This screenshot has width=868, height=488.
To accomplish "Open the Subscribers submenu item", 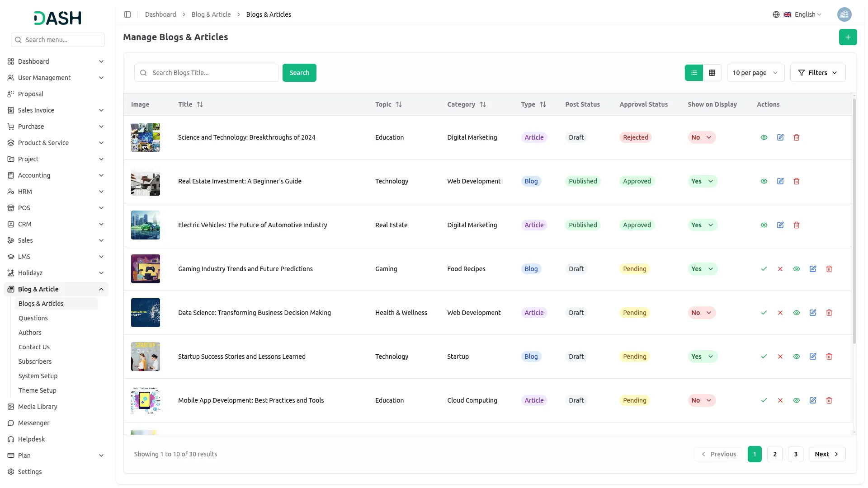I will [35, 361].
